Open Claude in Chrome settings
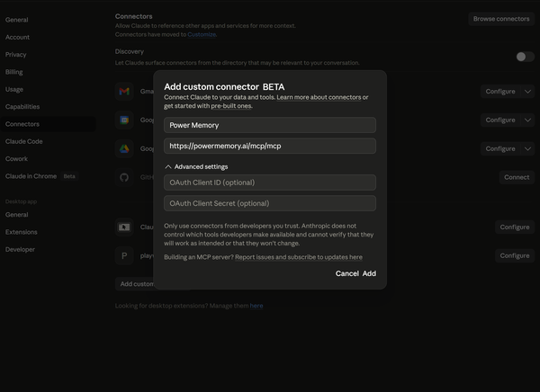The height and width of the screenshot is (392, 540). point(31,176)
